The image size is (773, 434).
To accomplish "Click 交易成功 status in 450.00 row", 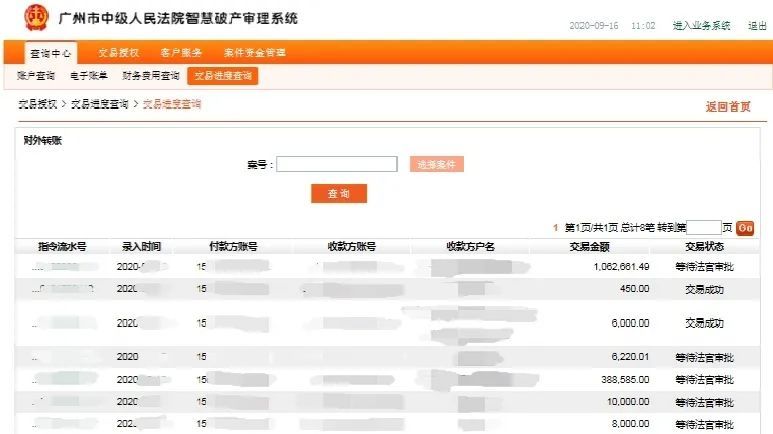I will point(704,289).
